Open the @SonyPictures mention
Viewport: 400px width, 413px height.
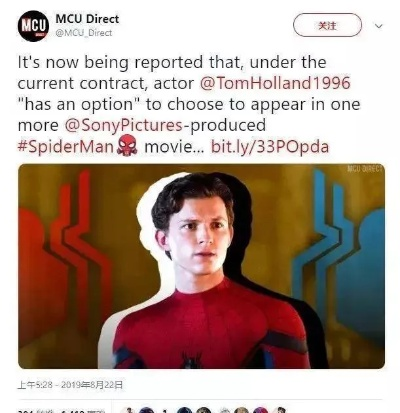click(123, 125)
